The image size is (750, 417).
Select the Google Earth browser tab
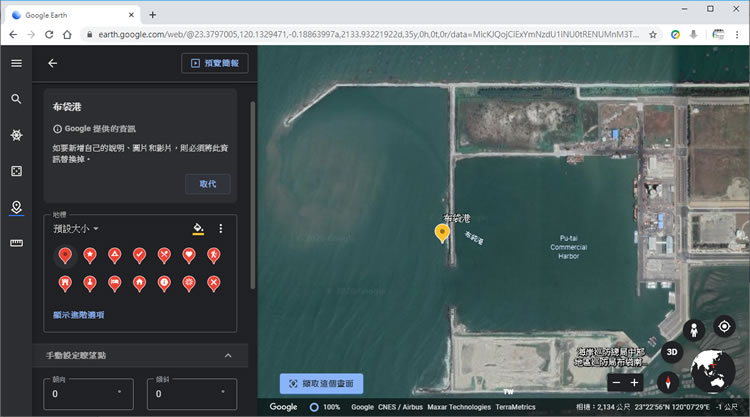(x=73, y=15)
